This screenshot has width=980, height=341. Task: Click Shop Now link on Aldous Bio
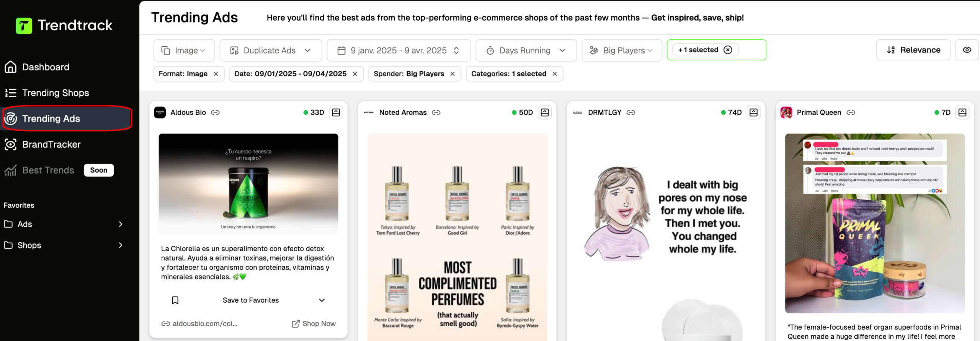tap(314, 323)
